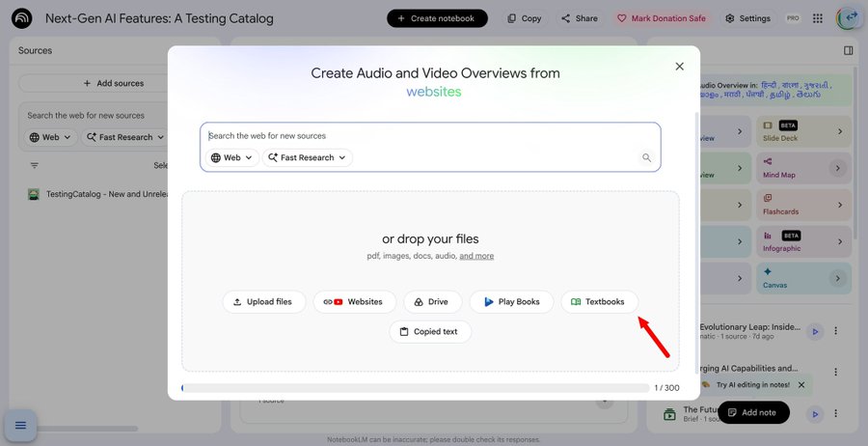Expand the Canvas chevron

click(838, 278)
